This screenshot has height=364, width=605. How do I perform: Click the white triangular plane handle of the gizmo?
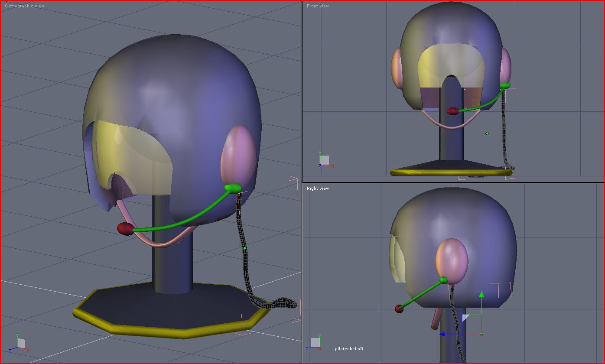pyautogui.click(x=465, y=318)
